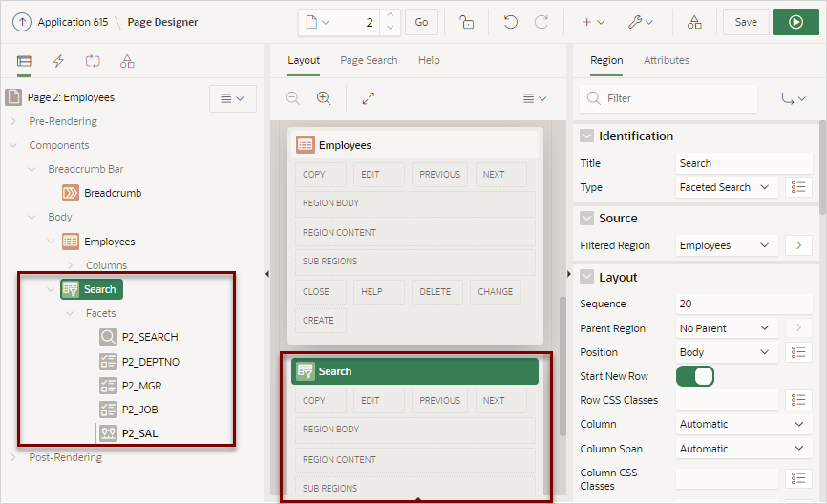Expand the layout pane to full size
The width and height of the screenshot is (827, 504).
(x=369, y=98)
